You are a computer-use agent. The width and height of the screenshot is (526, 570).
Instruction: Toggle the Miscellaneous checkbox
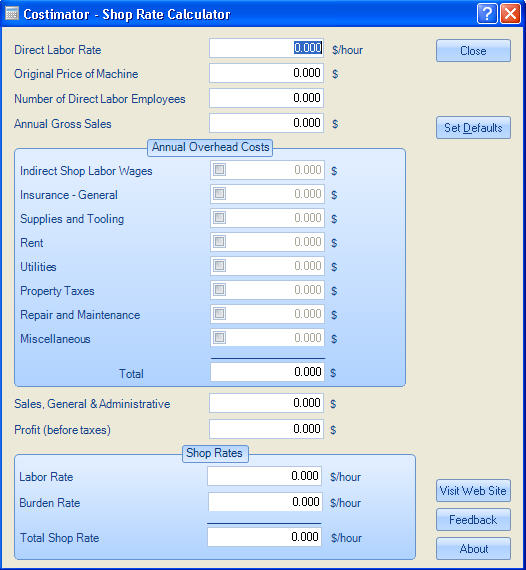(x=219, y=337)
